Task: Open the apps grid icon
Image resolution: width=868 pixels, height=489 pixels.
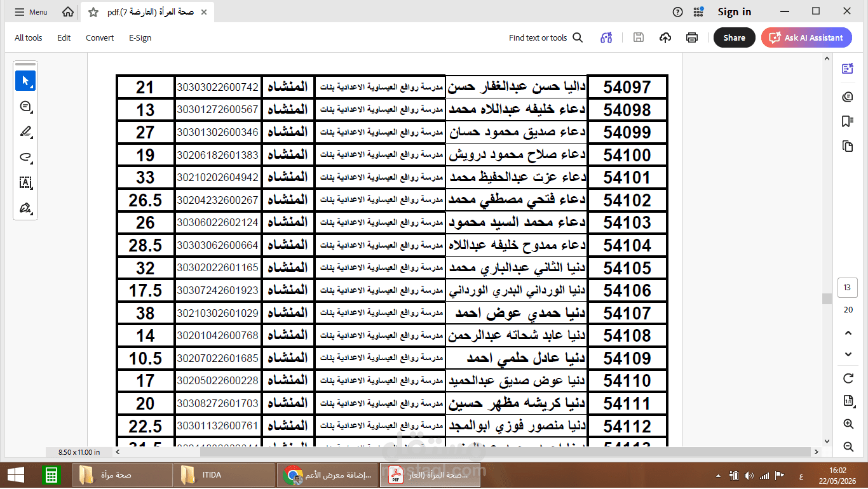Action: (699, 12)
